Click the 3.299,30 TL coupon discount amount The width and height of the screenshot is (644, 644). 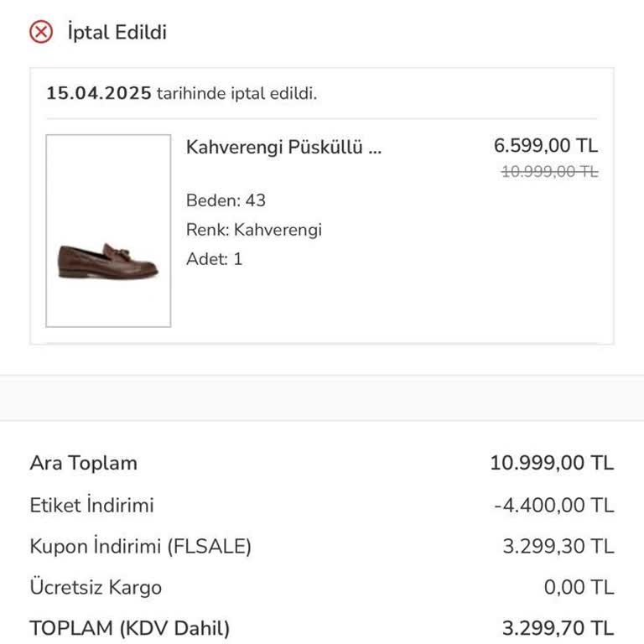(558, 547)
